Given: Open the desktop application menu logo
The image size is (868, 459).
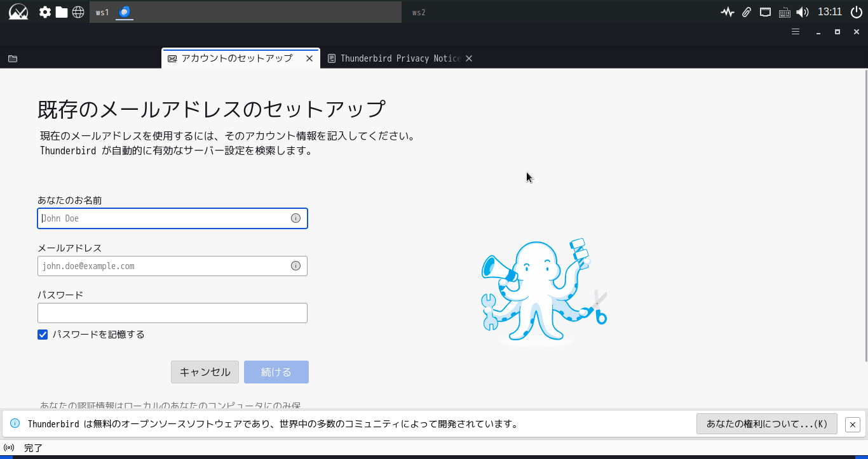Looking at the screenshot, I should [x=18, y=12].
